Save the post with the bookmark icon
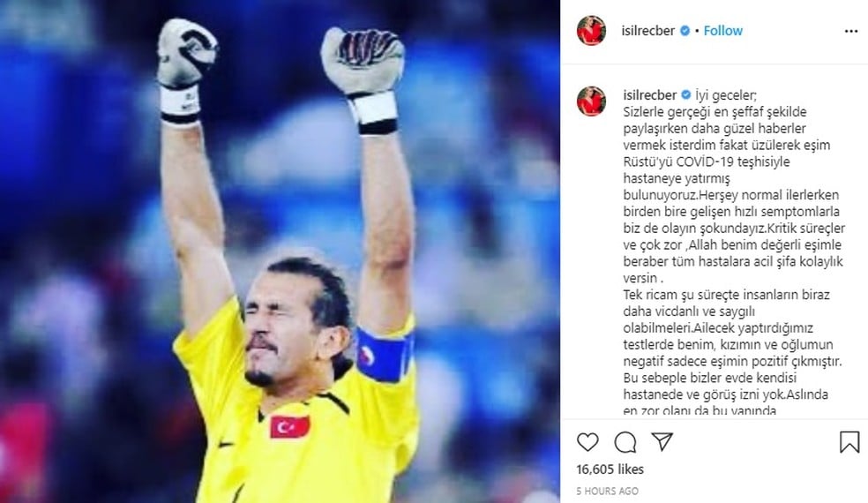This screenshot has width=868, height=503. tap(849, 442)
